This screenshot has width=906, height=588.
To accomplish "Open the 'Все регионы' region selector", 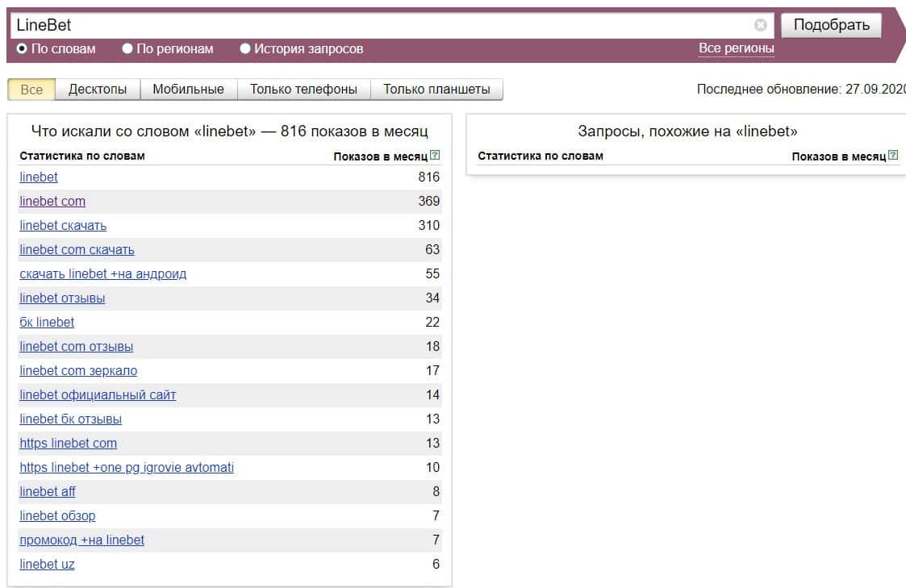I will point(736,48).
